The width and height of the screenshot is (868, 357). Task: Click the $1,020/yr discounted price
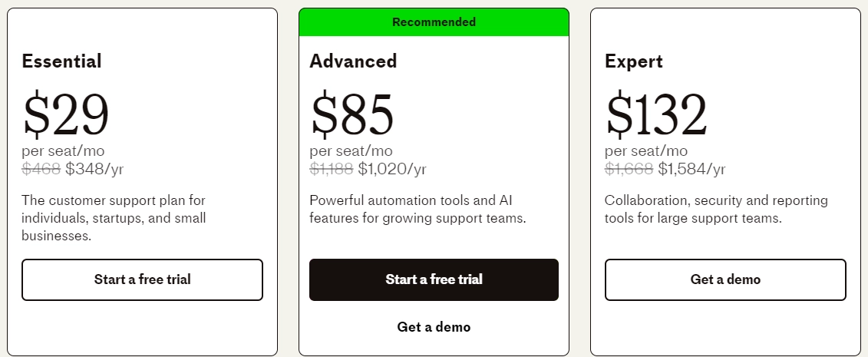tap(392, 169)
